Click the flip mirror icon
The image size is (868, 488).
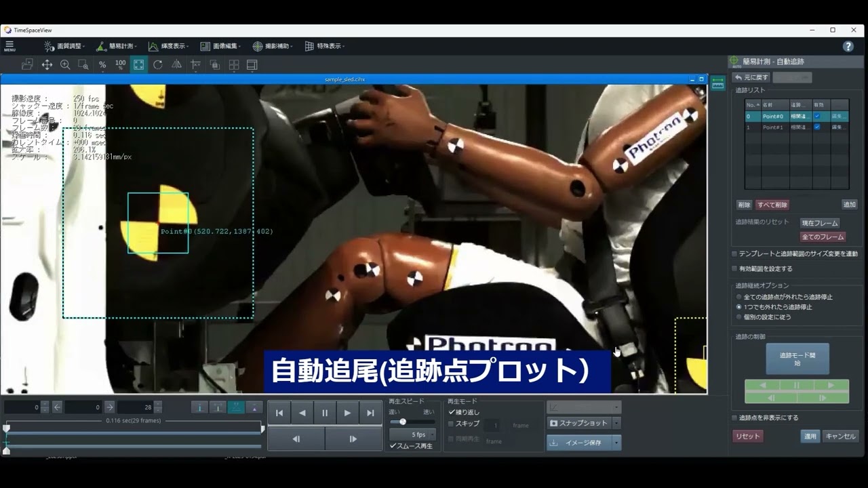tap(176, 64)
